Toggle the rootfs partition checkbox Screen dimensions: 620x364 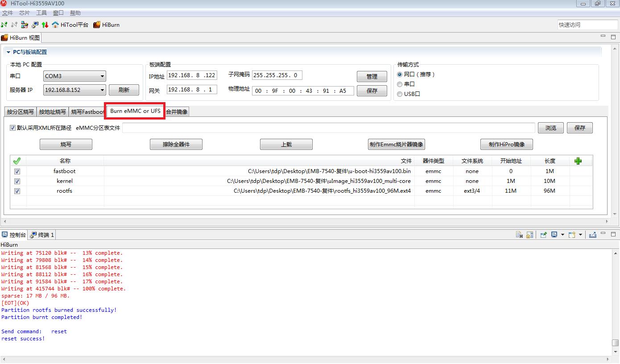pos(17,191)
